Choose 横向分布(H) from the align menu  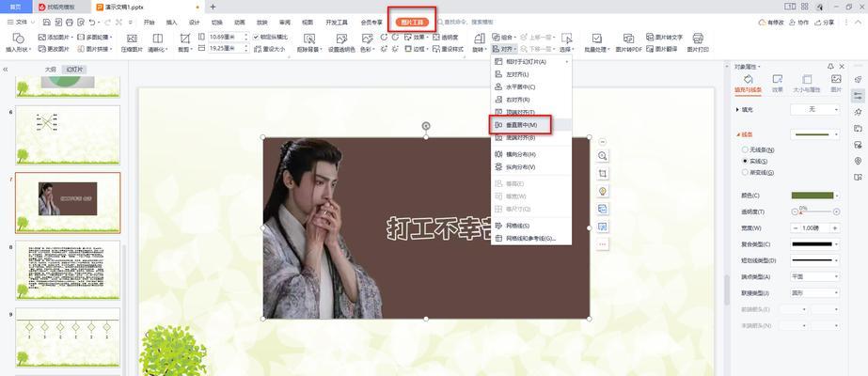pos(531,154)
